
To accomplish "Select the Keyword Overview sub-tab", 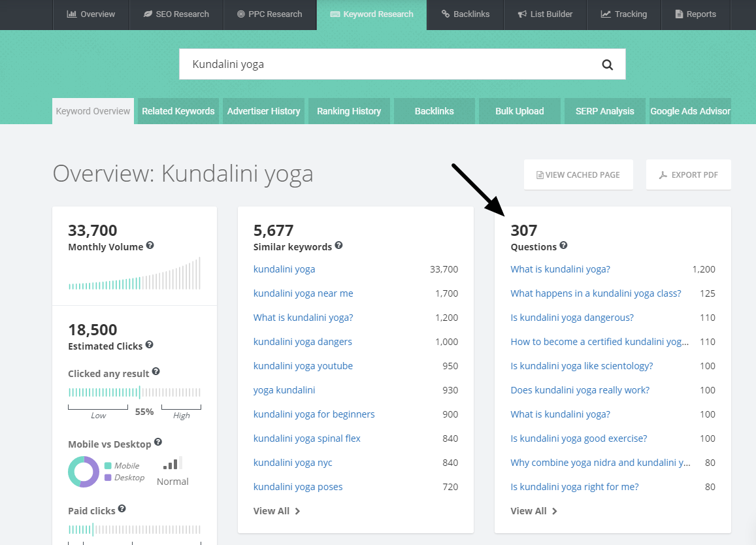I will 93,111.
